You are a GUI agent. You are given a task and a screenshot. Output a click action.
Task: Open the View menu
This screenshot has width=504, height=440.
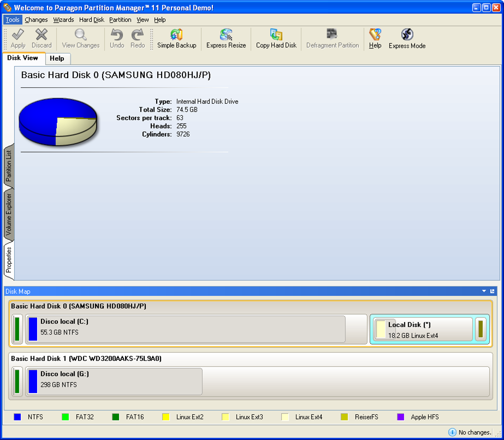[x=143, y=20]
